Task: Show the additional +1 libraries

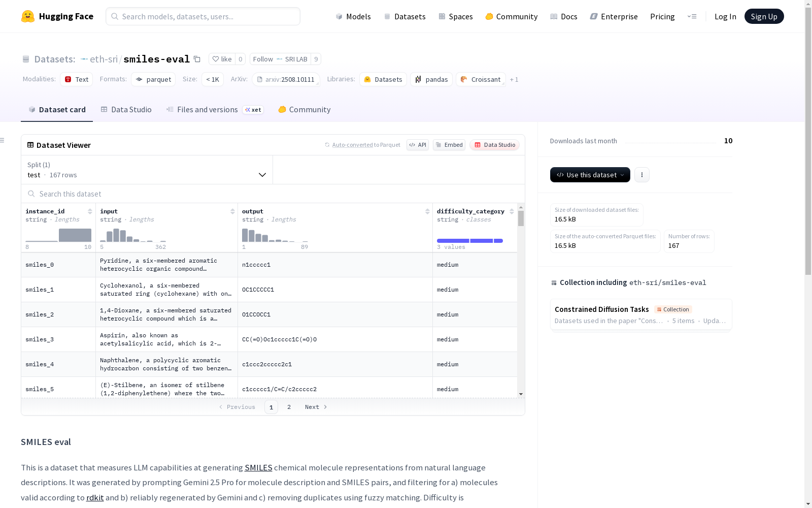Action: (514, 79)
